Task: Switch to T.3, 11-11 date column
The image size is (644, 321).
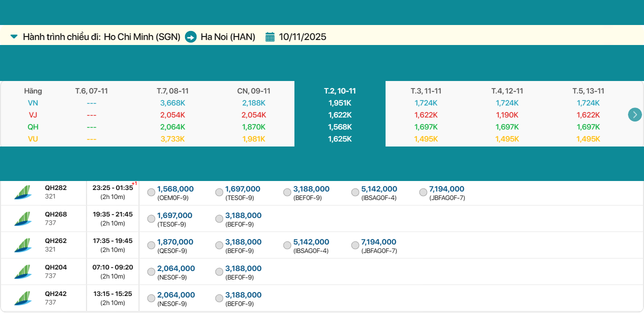Action: 426,91
